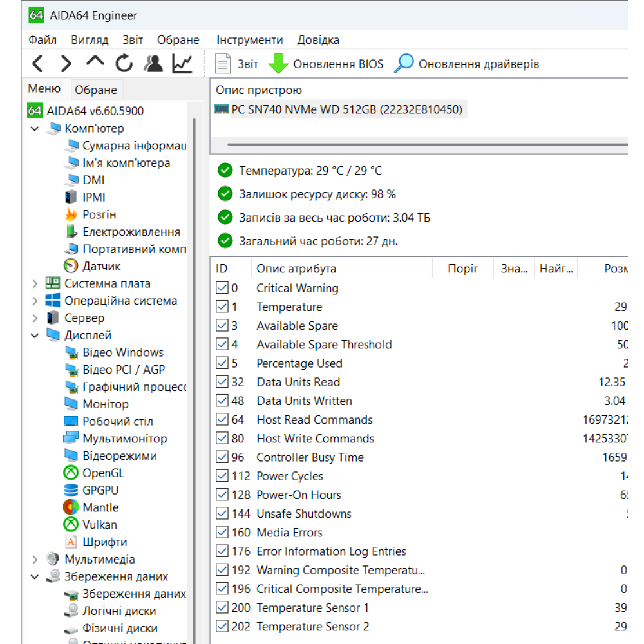
Task: Switch to the Обране tab
Action: point(95,89)
